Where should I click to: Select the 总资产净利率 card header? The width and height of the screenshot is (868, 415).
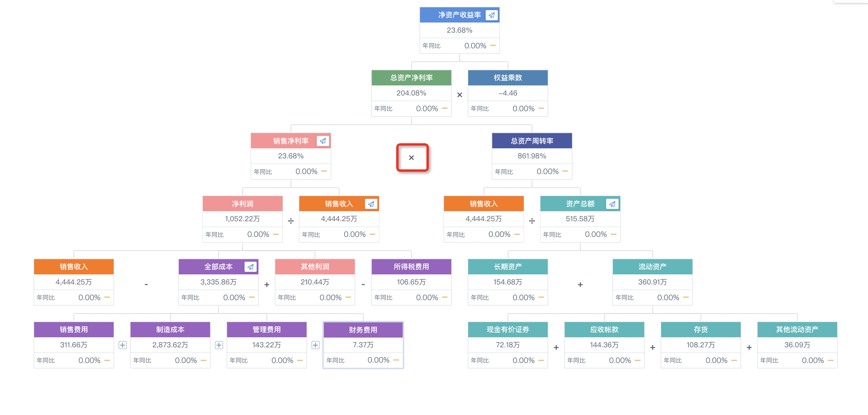[411, 78]
